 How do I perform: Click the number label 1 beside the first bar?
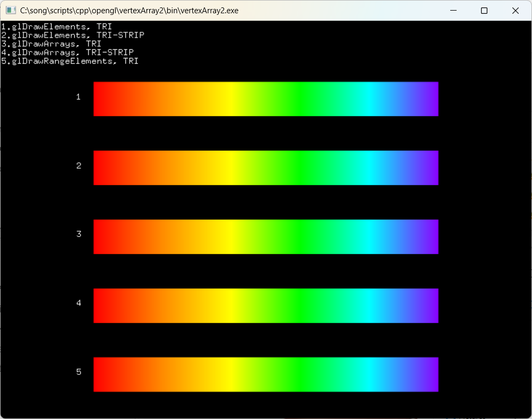coord(79,97)
